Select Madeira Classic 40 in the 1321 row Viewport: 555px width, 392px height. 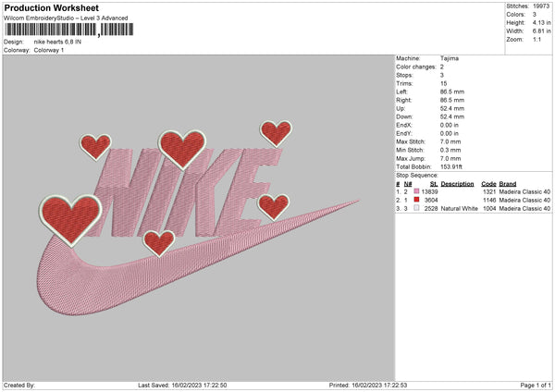tap(524, 191)
